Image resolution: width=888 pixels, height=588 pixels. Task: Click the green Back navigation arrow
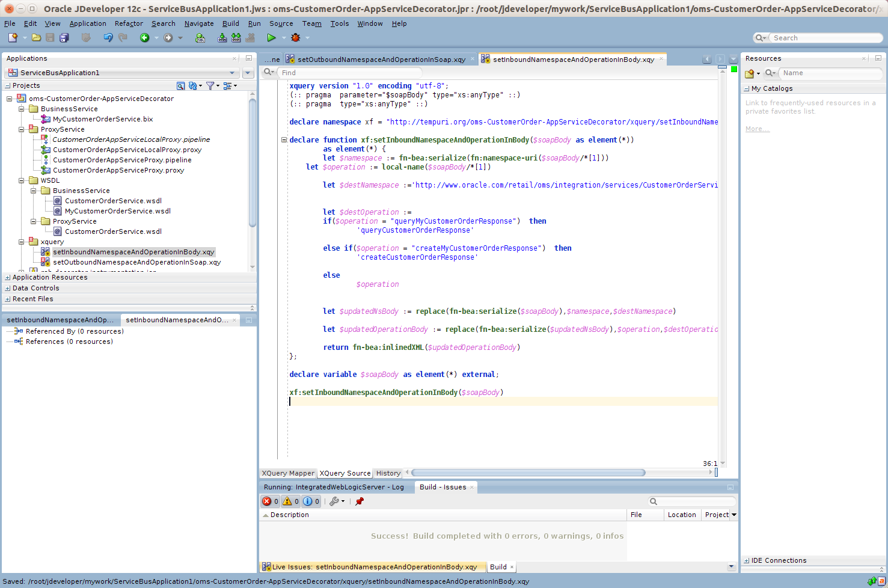pos(144,38)
